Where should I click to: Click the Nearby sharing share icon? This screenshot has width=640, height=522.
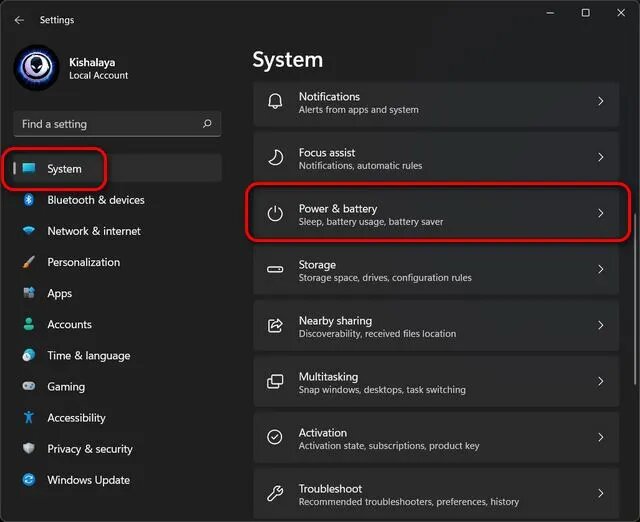click(x=275, y=325)
